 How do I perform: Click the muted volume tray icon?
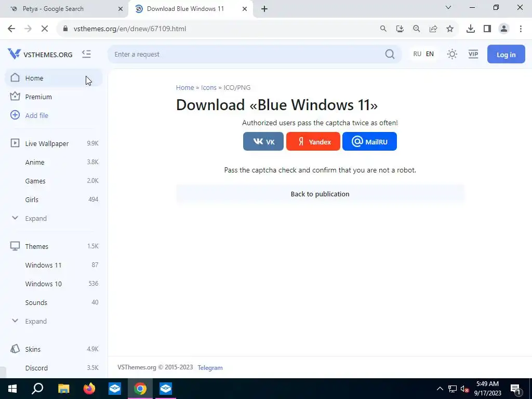pos(464,389)
